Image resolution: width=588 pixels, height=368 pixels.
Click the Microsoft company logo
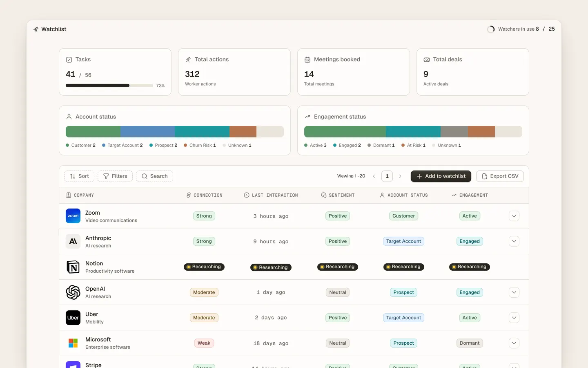coord(73,343)
